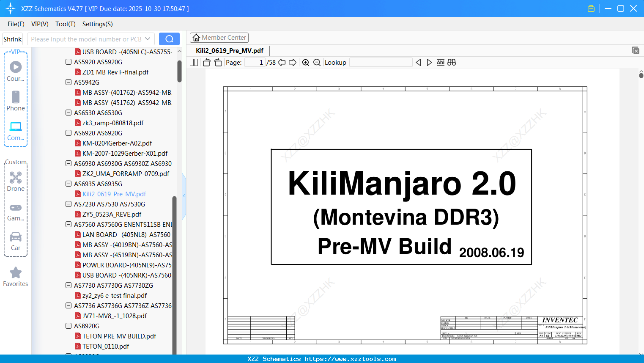Image resolution: width=644 pixels, height=363 pixels.
Task: Zoom in on the schematic
Action: (x=306, y=63)
